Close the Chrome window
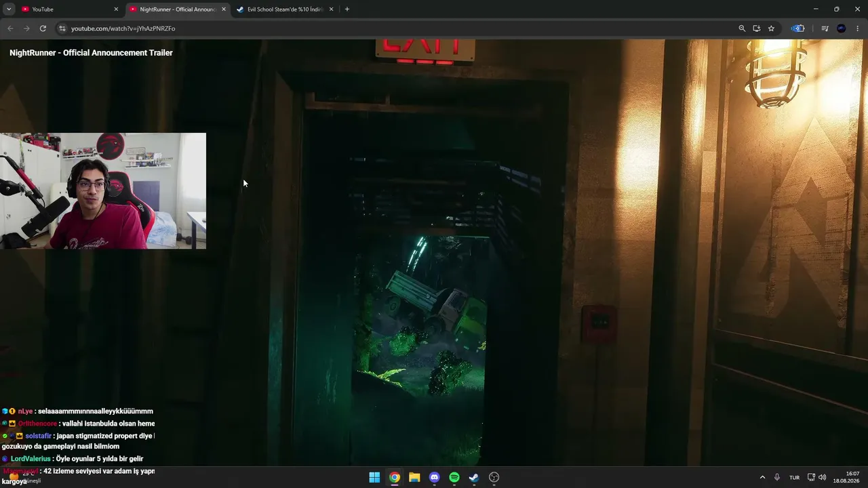 point(857,9)
